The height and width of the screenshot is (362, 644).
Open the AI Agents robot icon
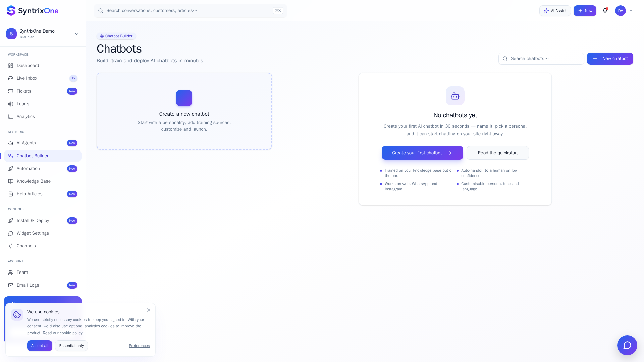point(11,143)
